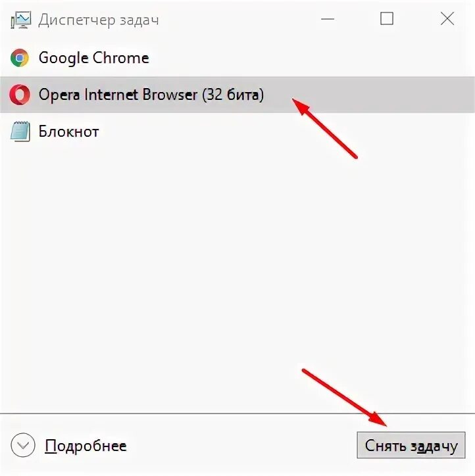Maximize the Диспетчер задач window
This screenshot has height=476, width=475.
[387, 19]
